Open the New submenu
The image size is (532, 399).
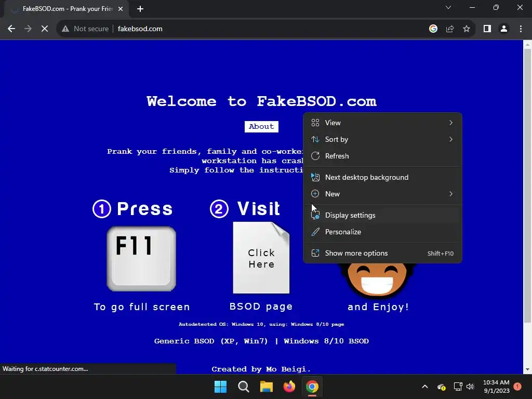point(382,194)
